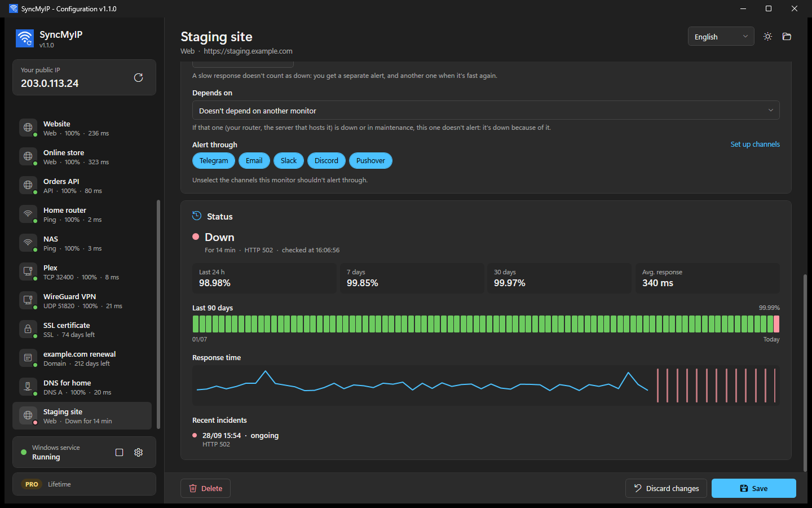This screenshot has width=812, height=508.
Task: Expand the Depends on dropdown
Action: [x=486, y=111]
